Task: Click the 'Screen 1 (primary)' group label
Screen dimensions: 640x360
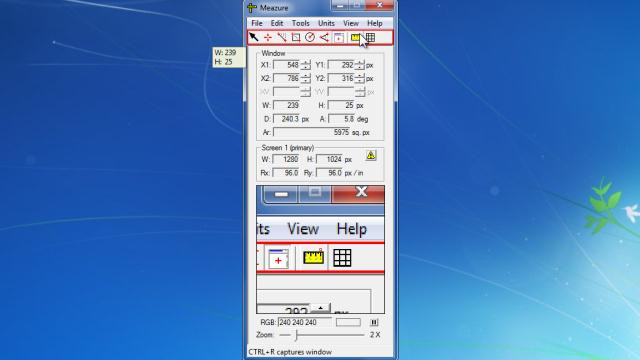Action: pos(288,148)
